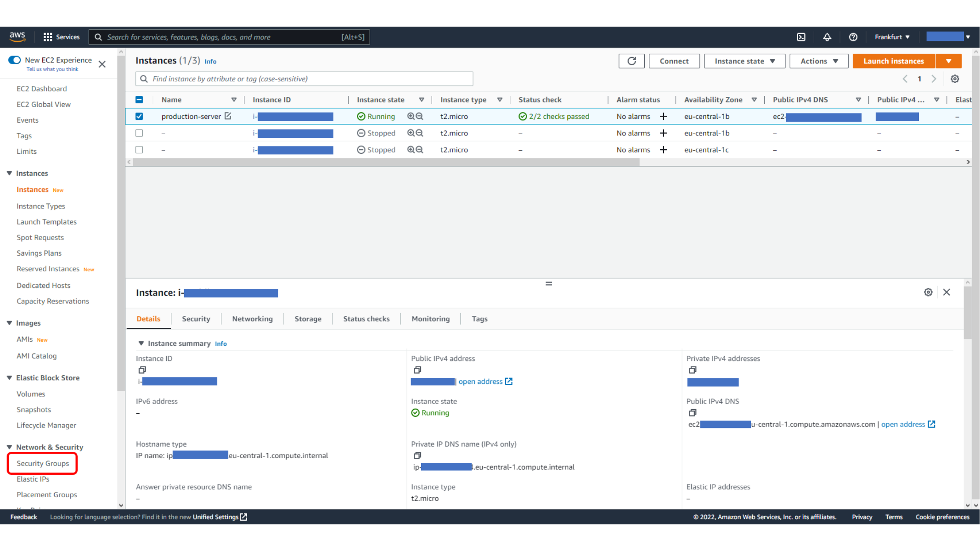The image size is (980, 551).
Task: Click the AWS services search box
Action: (229, 37)
